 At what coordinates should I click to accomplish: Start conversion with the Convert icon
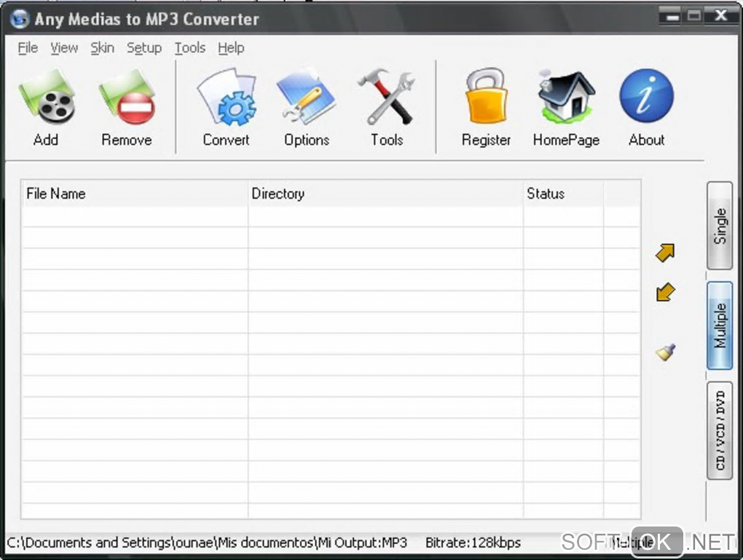click(x=226, y=98)
